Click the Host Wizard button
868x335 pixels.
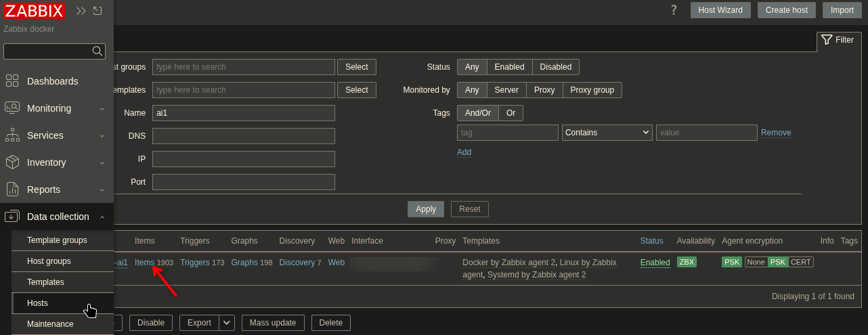tap(720, 10)
